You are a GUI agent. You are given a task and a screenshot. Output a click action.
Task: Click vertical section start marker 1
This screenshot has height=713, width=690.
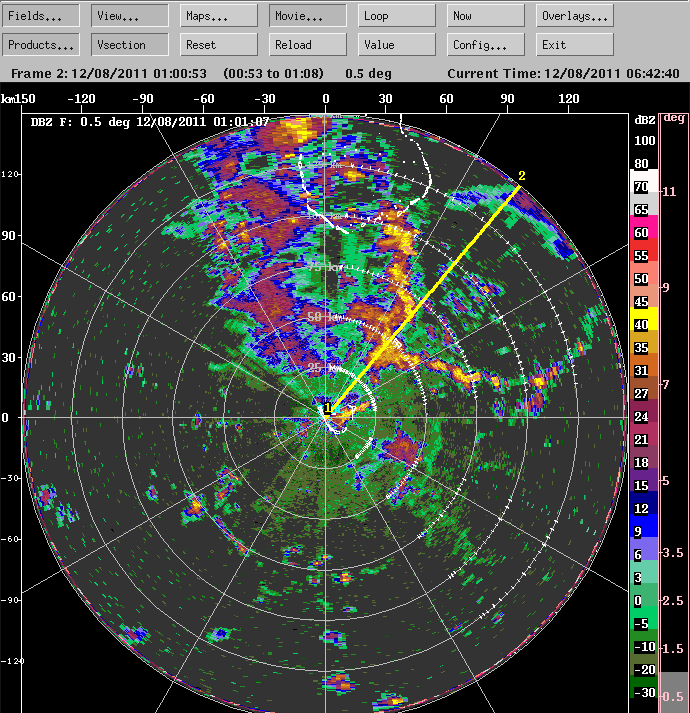click(x=327, y=409)
